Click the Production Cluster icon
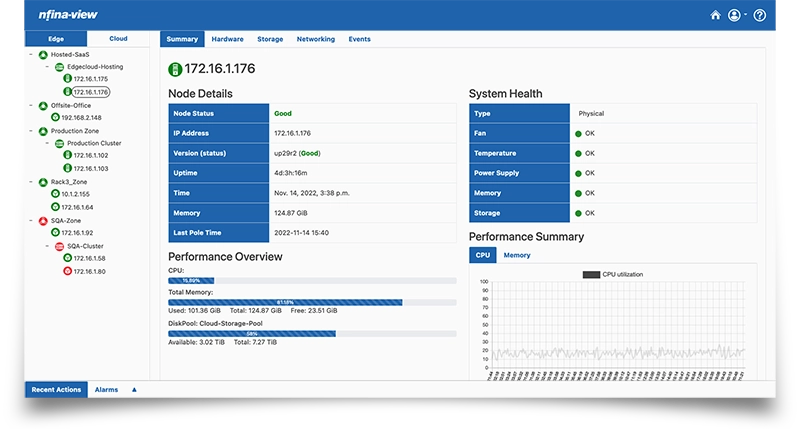 pyautogui.click(x=59, y=143)
